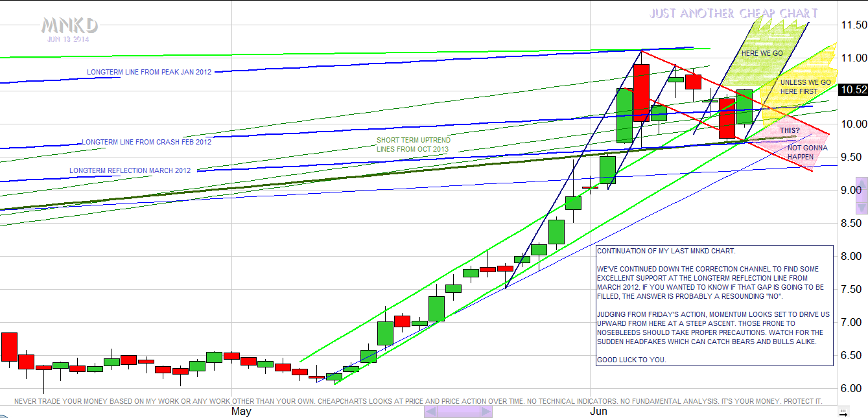
Task: Click the 'Jun' label on the time axis
Action: 598,411
